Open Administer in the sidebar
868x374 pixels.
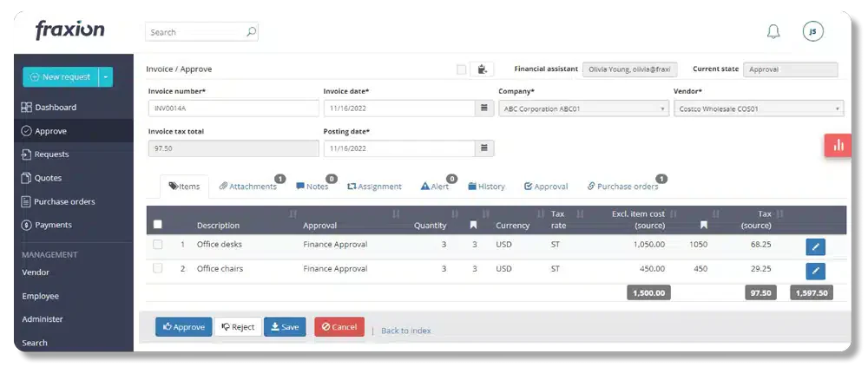tap(42, 319)
